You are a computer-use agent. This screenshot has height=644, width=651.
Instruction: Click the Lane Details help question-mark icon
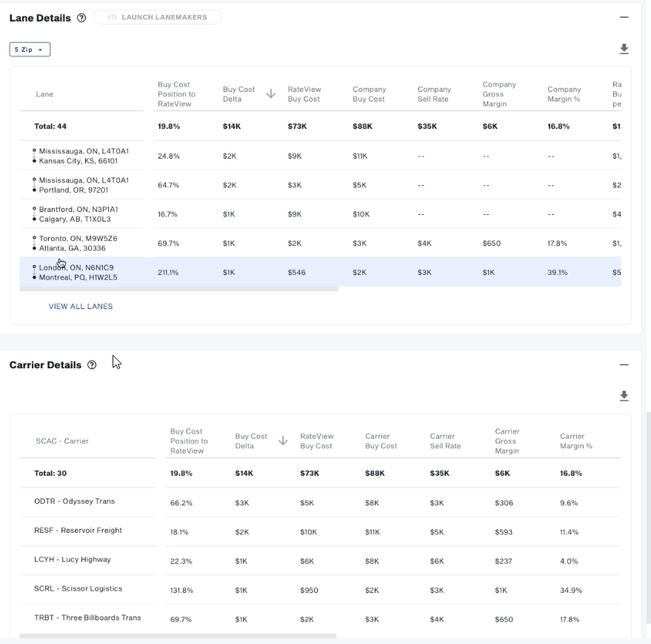[81, 18]
